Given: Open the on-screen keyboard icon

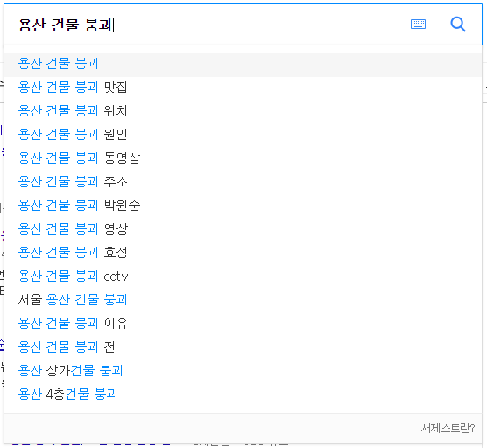Looking at the screenshot, I should click(x=418, y=24).
